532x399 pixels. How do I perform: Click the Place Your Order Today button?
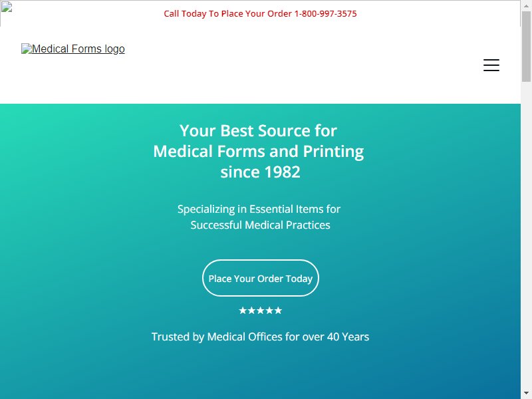point(260,278)
